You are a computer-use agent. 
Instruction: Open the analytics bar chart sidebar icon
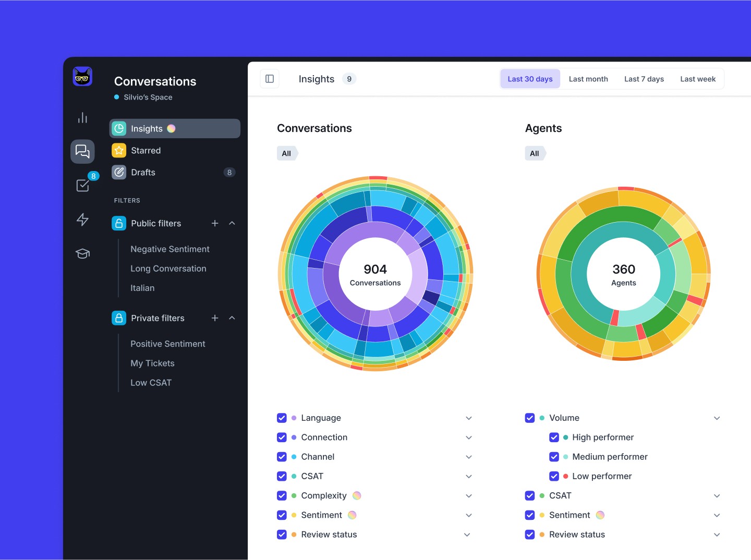pos(82,118)
